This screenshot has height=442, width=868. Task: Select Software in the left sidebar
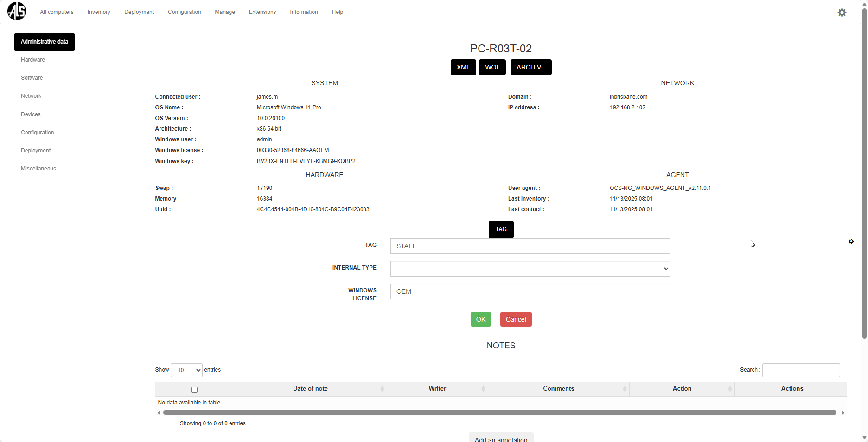pyautogui.click(x=32, y=78)
